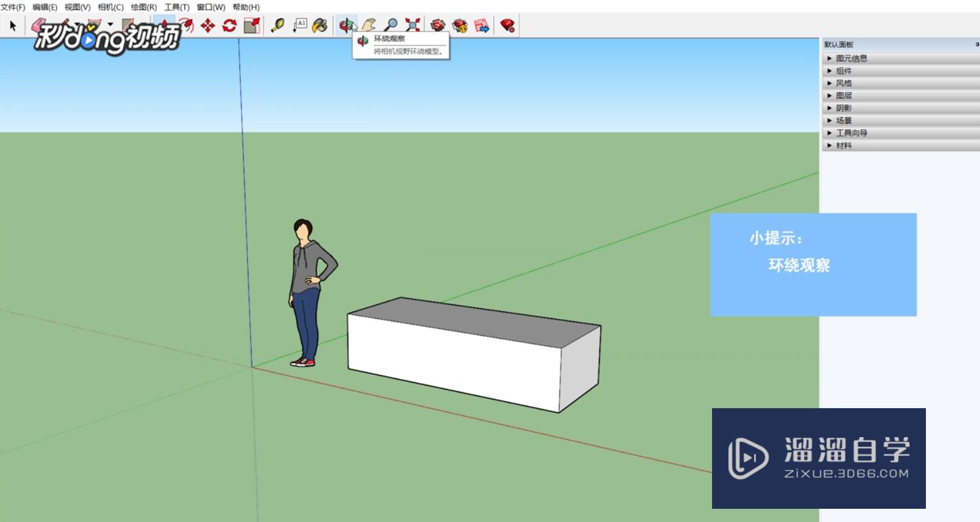Open the shape tool dropdown arrow
Screen dimensions: 980x522
coord(110,25)
